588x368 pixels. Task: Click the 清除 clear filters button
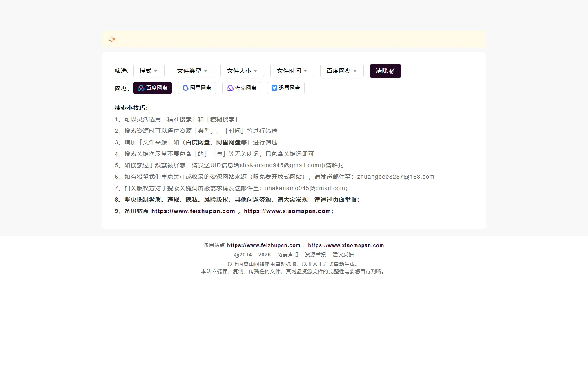(385, 71)
